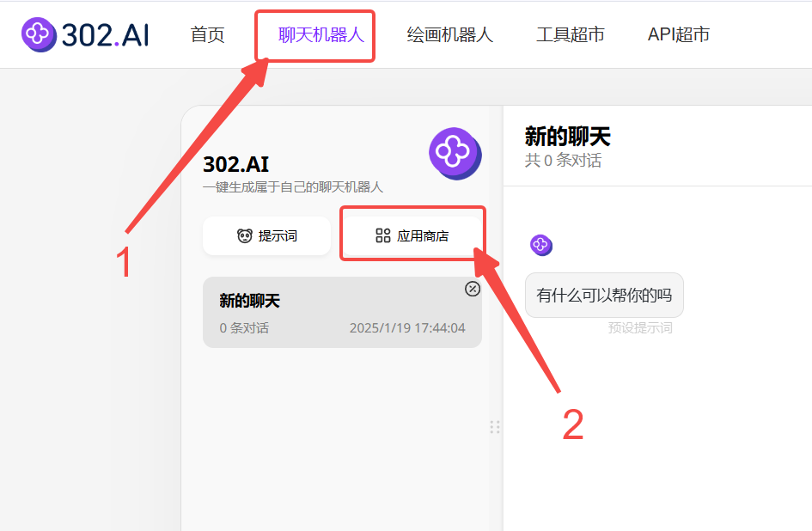The image size is (812, 531).
Task: Click the bot avatar icon above message
Action: pyautogui.click(x=541, y=245)
